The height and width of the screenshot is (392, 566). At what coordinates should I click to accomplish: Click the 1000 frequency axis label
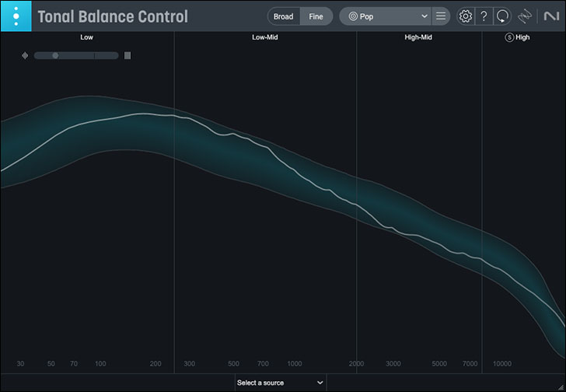pyautogui.click(x=294, y=364)
